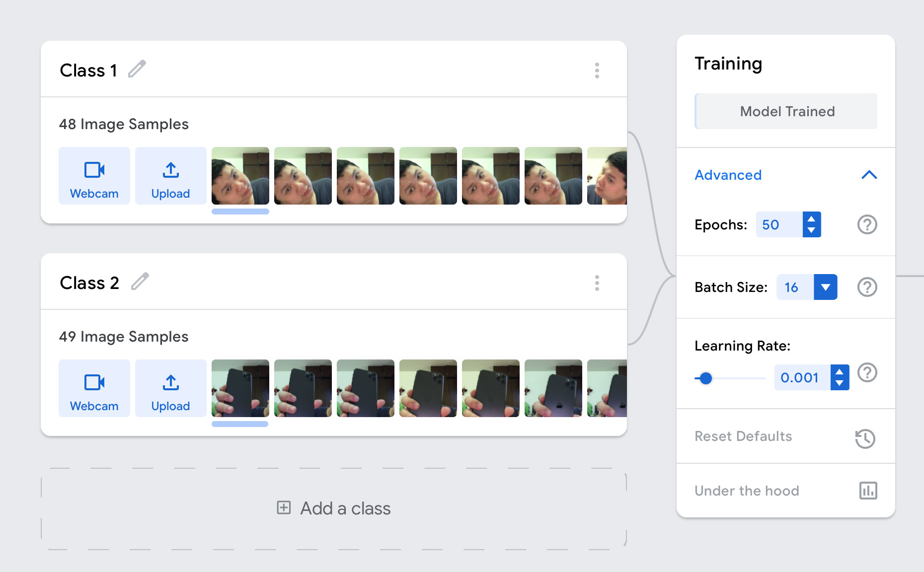The width and height of the screenshot is (924, 572).
Task: Open Class 1 three-dot options menu
Action: pyautogui.click(x=597, y=71)
